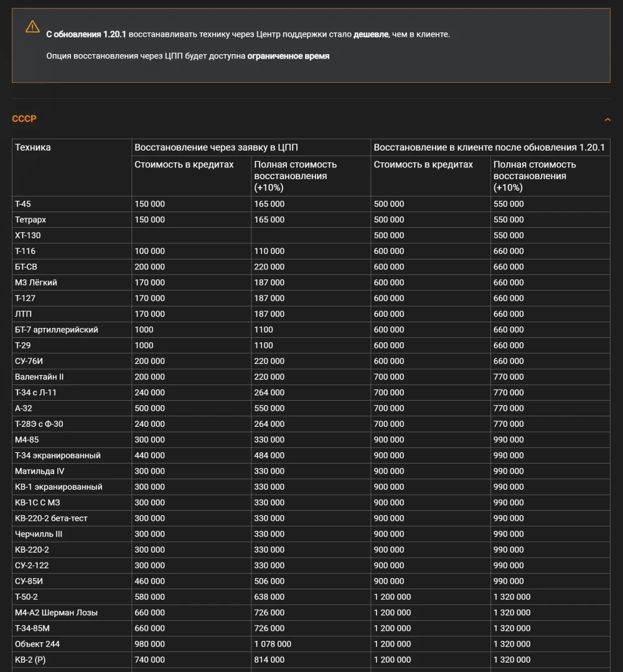Click the А-32 row name
This screenshot has width=623, height=672.
(24, 408)
